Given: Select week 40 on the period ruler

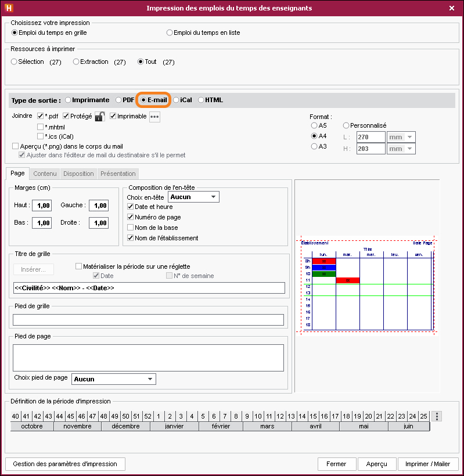Looking at the screenshot, I should (16, 416).
